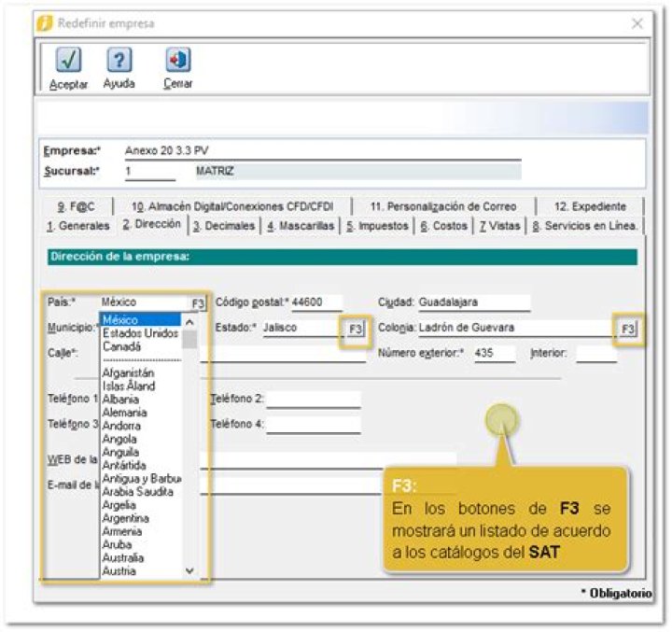Pick Alemania in the country list

(x=124, y=413)
